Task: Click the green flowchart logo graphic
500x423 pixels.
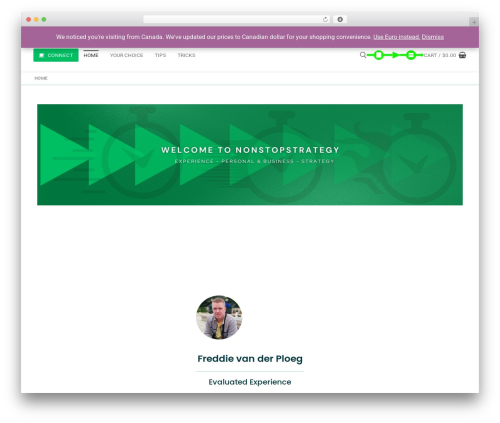Action: [x=395, y=55]
